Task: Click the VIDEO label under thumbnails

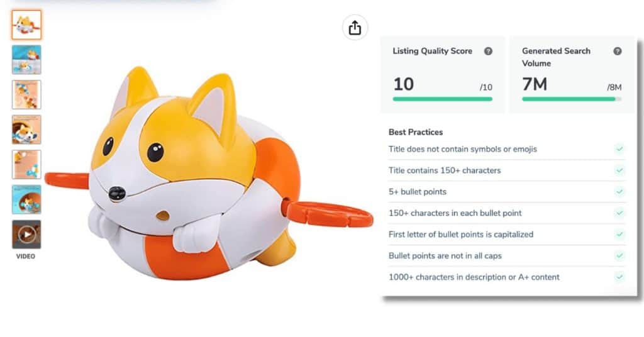Action: tap(26, 257)
